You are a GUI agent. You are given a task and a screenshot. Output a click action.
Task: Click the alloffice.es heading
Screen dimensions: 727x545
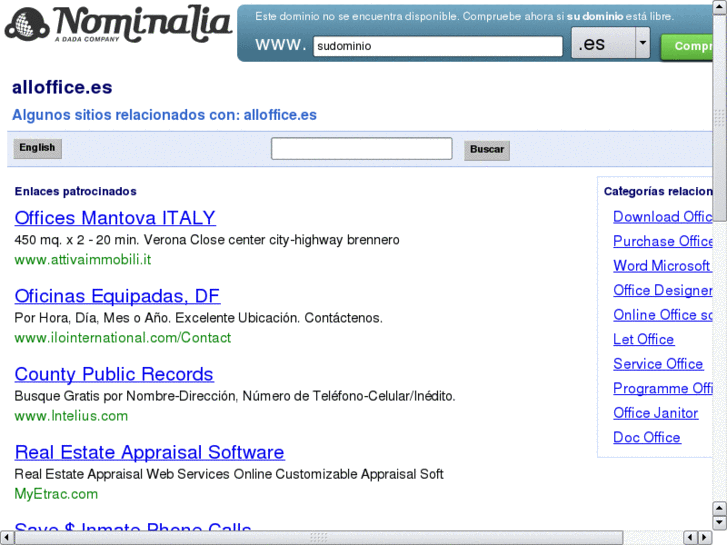pos(62,87)
